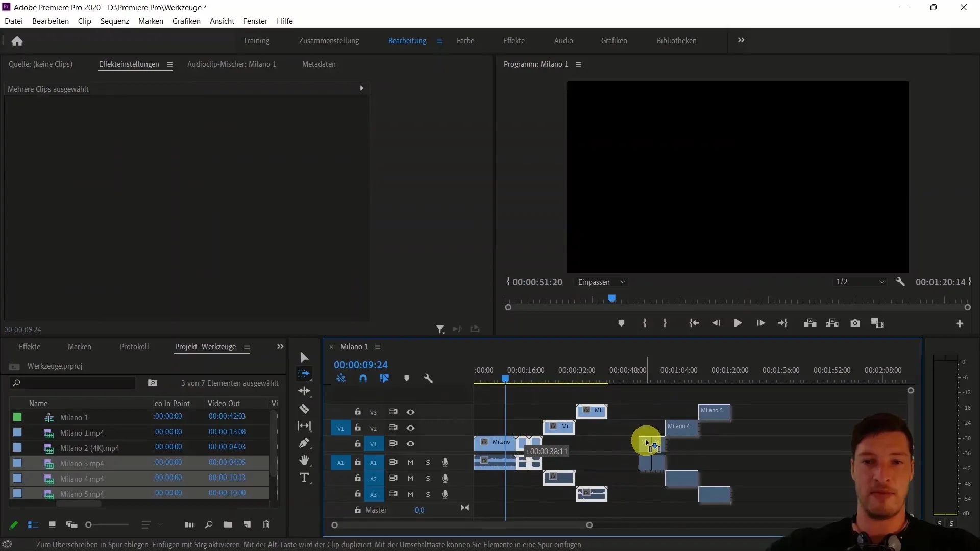Open Einpassen zoom level dropdown
The width and height of the screenshot is (980, 551).
click(602, 282)
